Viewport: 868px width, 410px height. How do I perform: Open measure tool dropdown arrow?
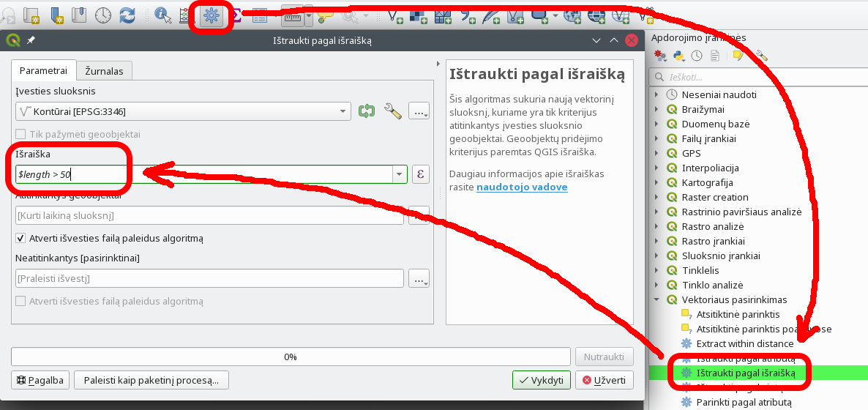[x=308, y=17]
